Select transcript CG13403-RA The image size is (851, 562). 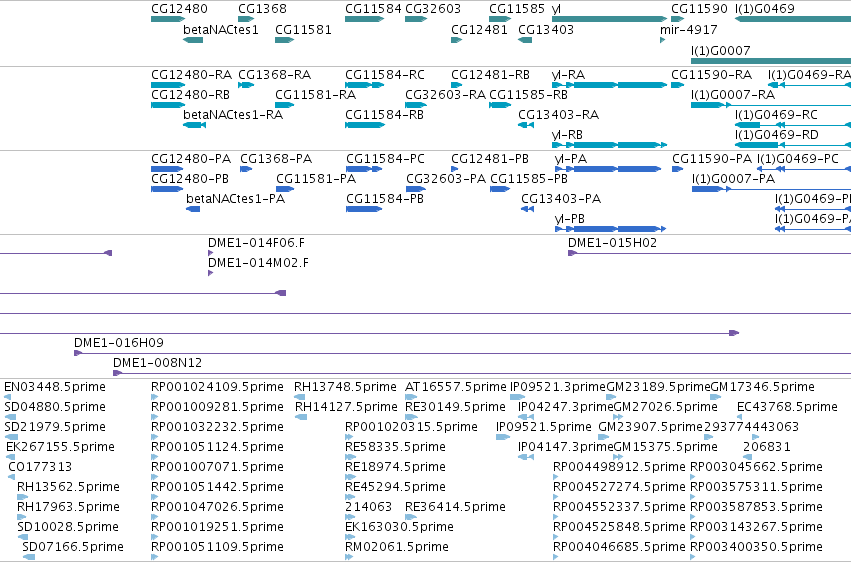coord(526,125)
